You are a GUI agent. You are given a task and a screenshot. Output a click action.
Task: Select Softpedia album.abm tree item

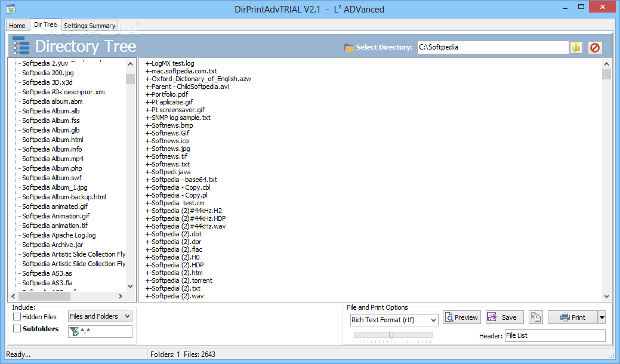coord(52,101)
